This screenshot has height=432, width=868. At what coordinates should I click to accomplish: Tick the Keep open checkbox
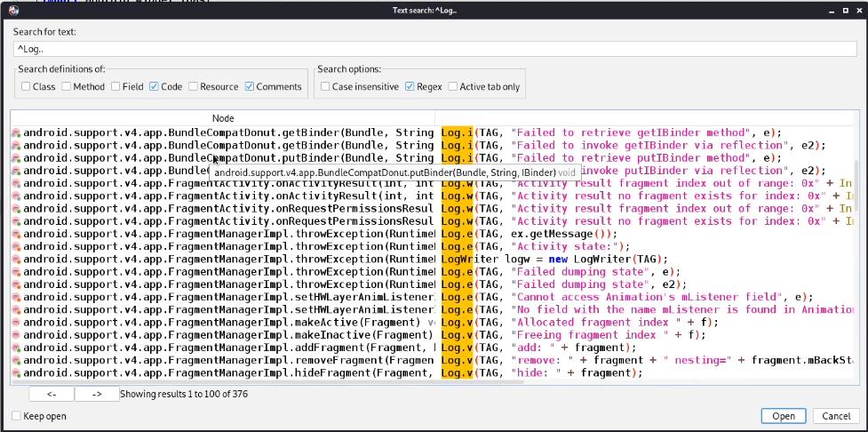pyautogui.click(x=16, y=416)
